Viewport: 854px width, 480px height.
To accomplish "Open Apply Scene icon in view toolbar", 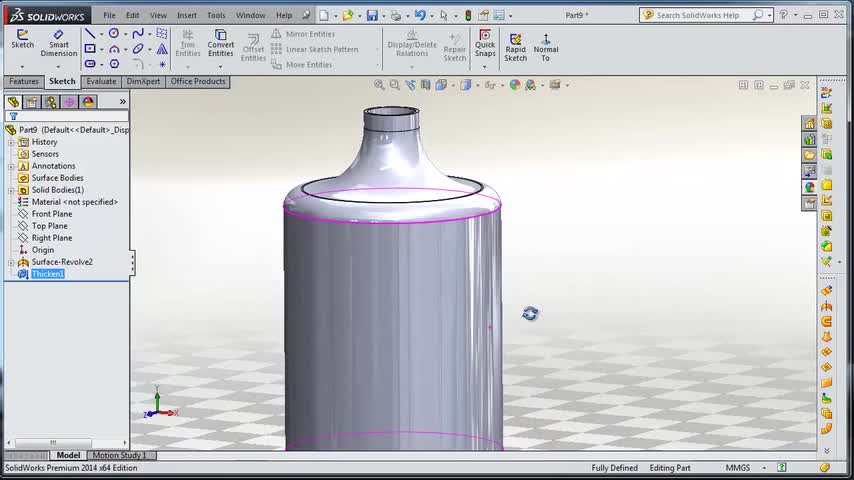I will coord(530,85).
